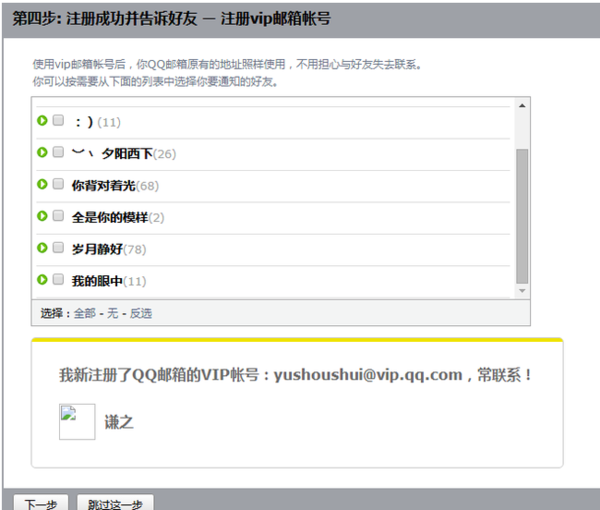Screen dimensions: 600x510
Task: Click the yushoushui@vip.qq.com notification message text
Action: click(x=295, y=375)
